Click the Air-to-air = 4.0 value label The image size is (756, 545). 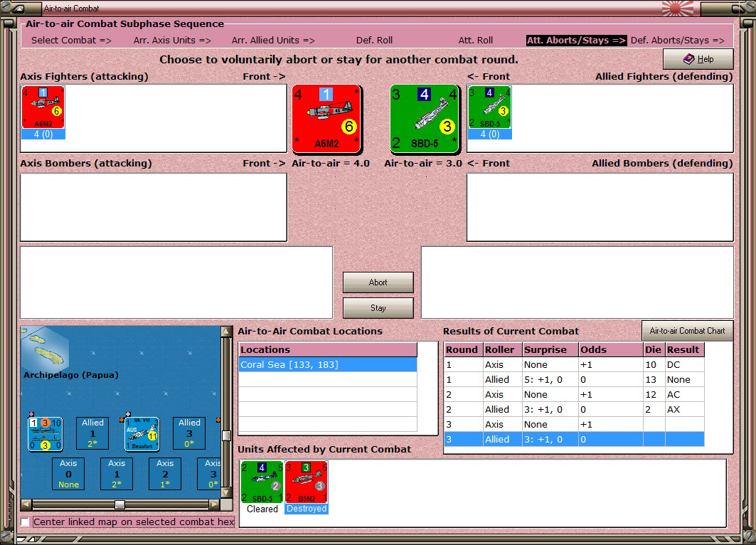(331, 164)
